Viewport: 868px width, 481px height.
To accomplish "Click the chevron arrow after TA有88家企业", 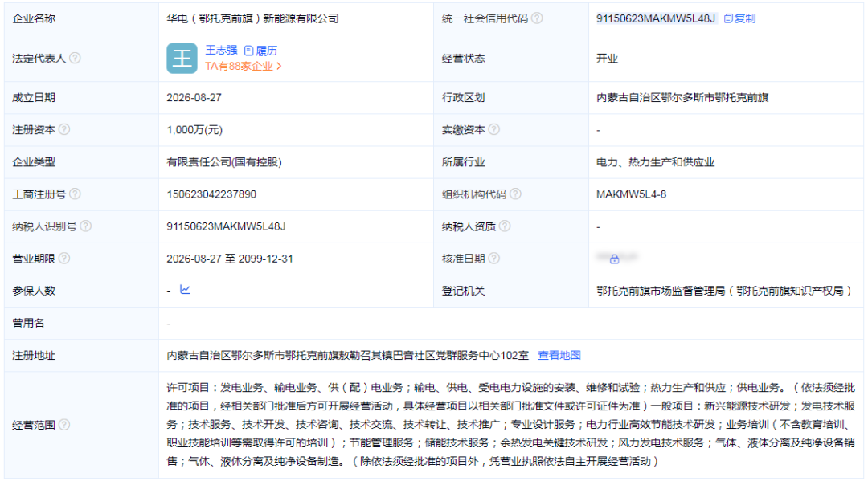I will point(279,67).
